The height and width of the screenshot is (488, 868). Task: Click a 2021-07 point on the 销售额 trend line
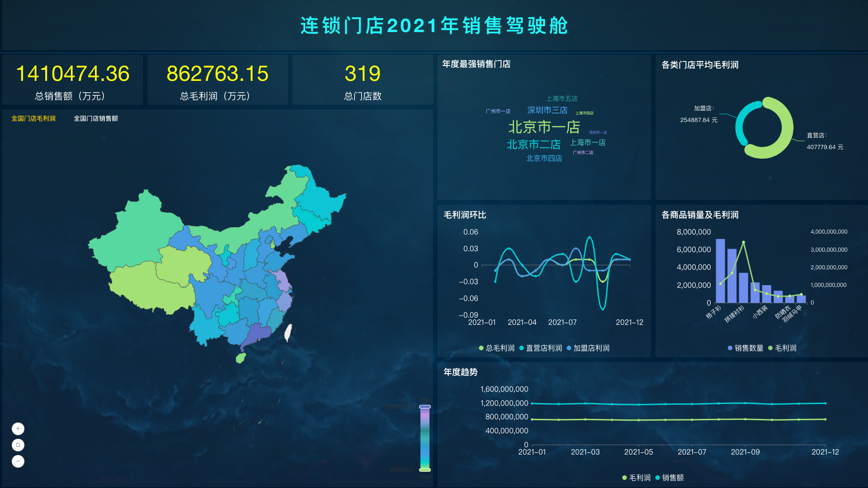(x=692, y=404)
